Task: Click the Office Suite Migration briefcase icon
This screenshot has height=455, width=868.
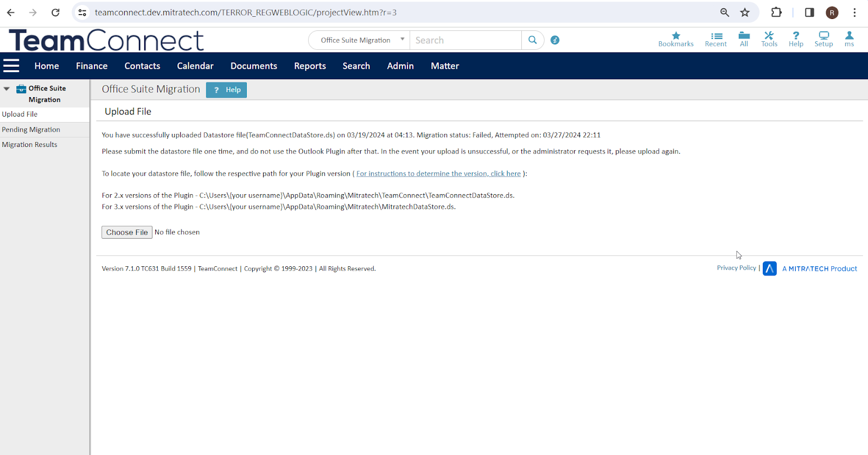Action: pyautogui.click(x=21, y=89)
